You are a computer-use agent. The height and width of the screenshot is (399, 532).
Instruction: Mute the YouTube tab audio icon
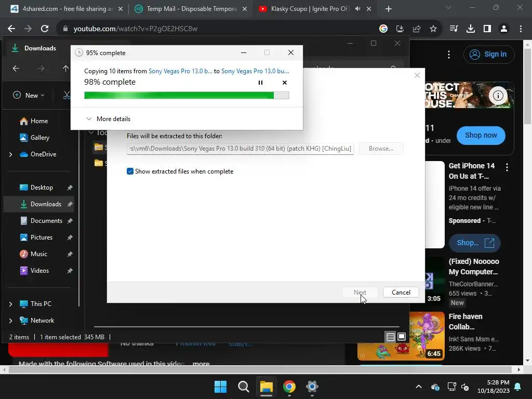[x=357, y=9]
